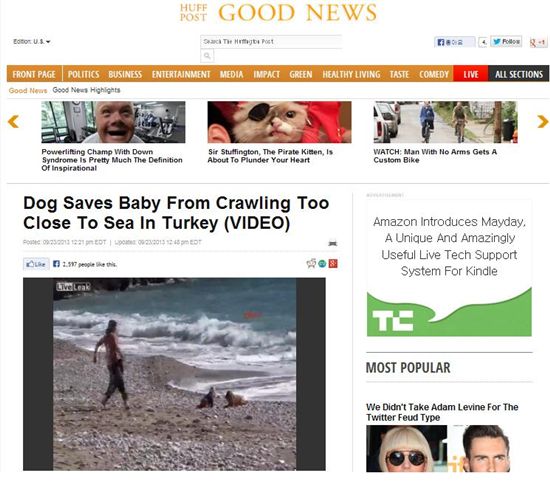Click the red Google Plus share icon
This screenshot has height=481, width=550.
coord(333,263)
